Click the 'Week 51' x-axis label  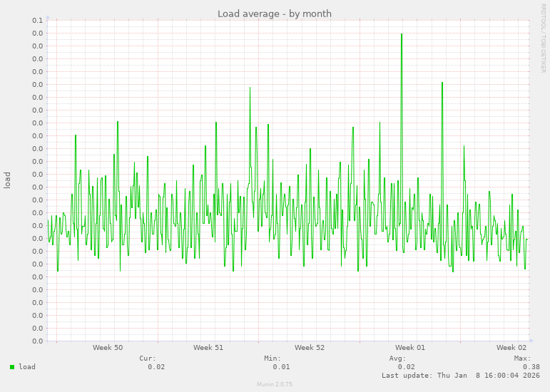pyautogui.click(x=208, y=348)
